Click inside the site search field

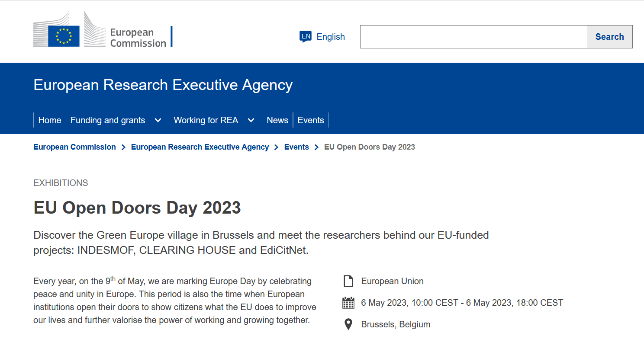(x=473, y=37)
